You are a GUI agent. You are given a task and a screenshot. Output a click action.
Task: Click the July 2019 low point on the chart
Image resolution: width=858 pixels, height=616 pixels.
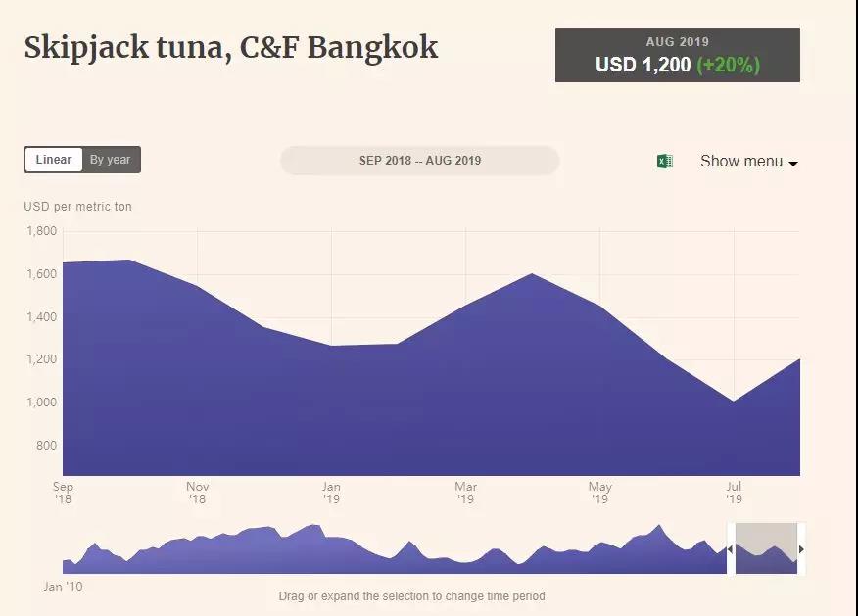(x=734, y=402)
